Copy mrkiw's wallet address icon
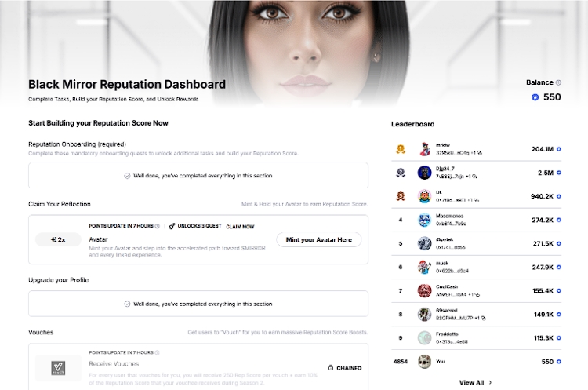Image resolution: width=588 pixels, height=390 pixels. pyautogui.click(x=480, y=153)
